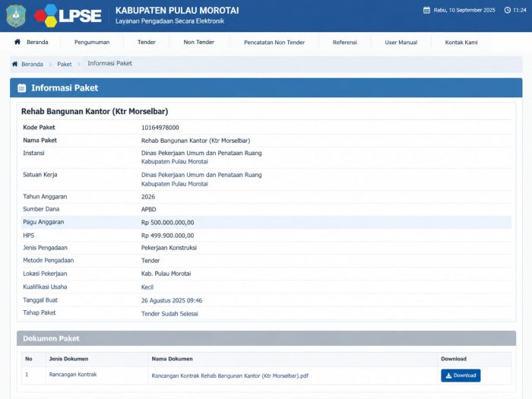Go to the Tender menu

[x=147, y=42]
